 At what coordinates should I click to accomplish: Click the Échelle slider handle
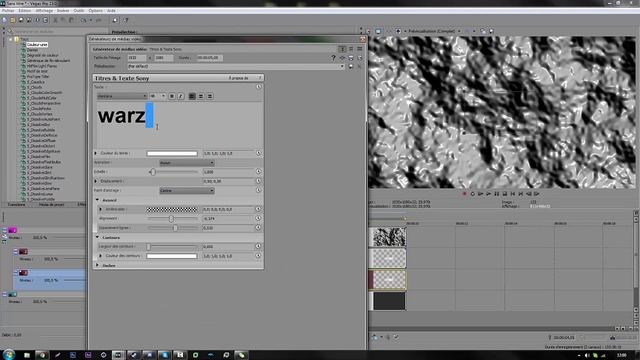[153, 172]
